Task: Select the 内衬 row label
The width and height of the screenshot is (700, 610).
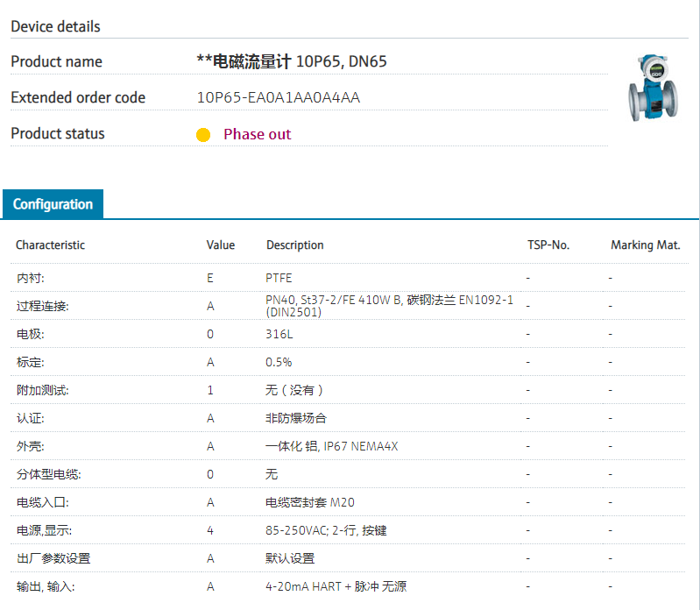Action: click(30, 278)
